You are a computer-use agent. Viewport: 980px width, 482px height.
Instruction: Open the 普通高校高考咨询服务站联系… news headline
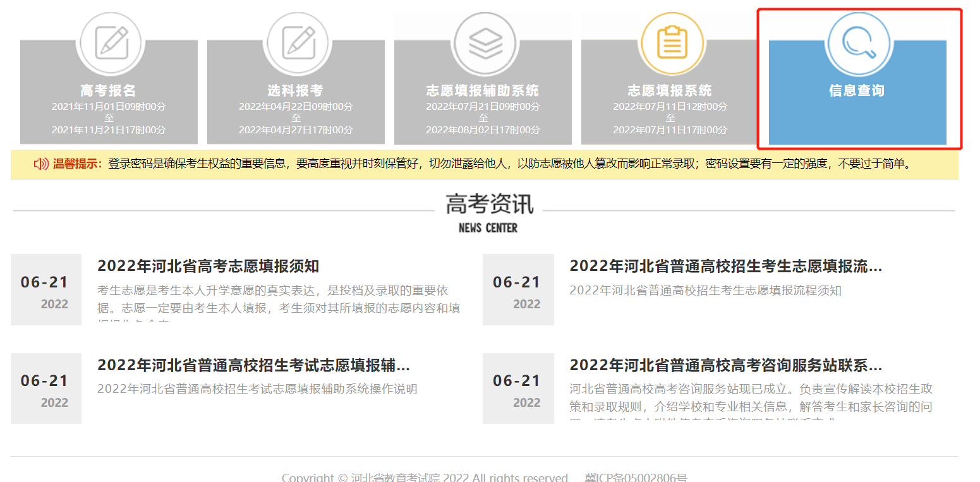[725, 365]
